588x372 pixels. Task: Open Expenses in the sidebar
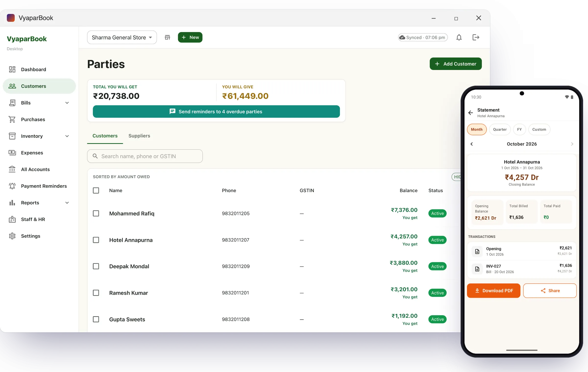coord(39,153)
